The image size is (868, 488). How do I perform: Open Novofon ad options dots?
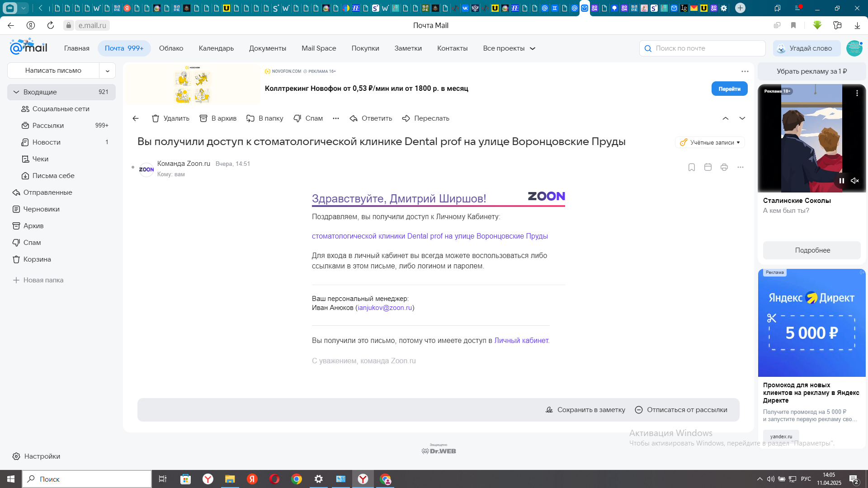(x=745, y=71)
